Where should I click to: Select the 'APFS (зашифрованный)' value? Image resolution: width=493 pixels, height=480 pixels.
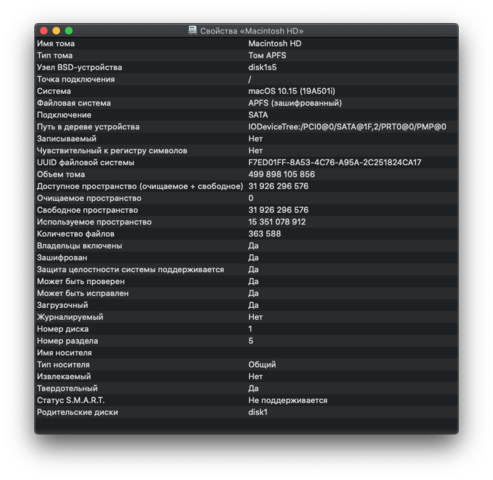[x=295, y=103]
